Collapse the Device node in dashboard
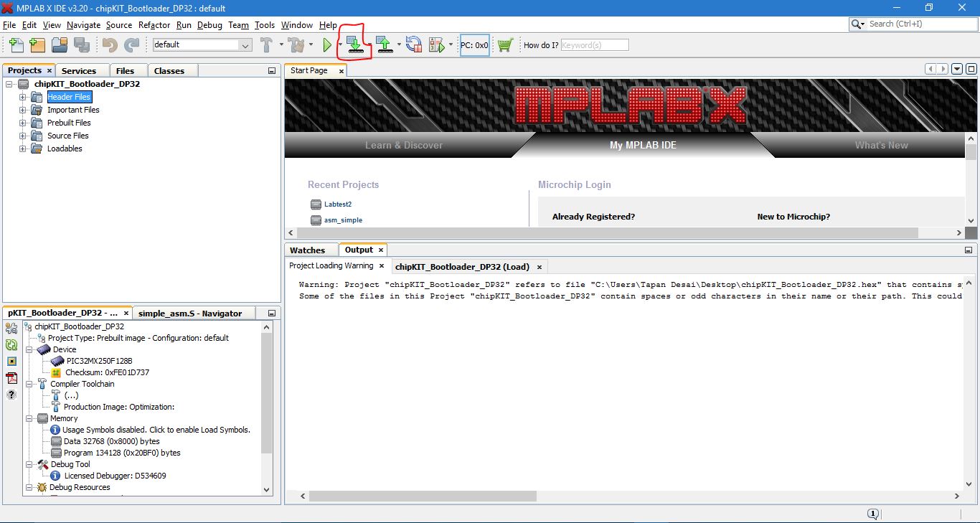This screenshot has height=523, width=980. tap(29, 349)
